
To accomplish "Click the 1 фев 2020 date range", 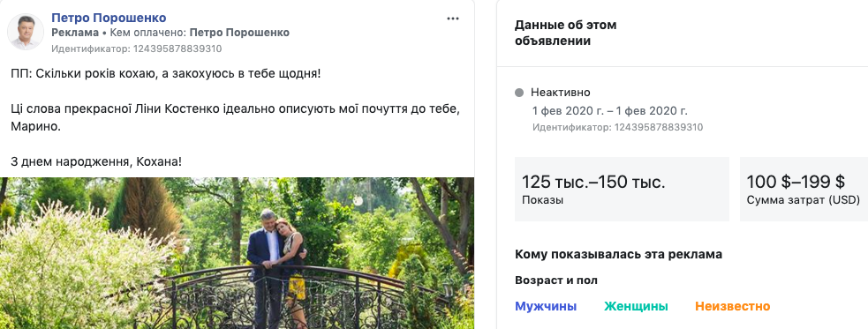I will coord(610,110).
